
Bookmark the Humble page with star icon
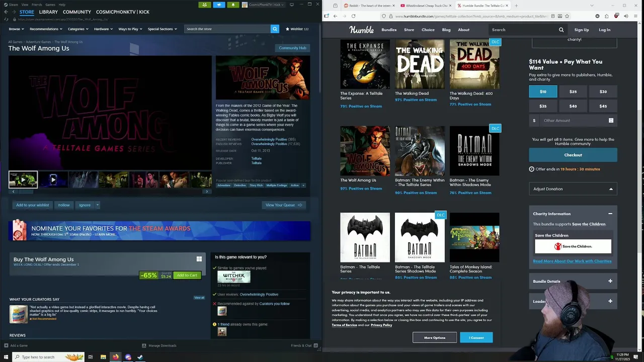coord(567,16)
